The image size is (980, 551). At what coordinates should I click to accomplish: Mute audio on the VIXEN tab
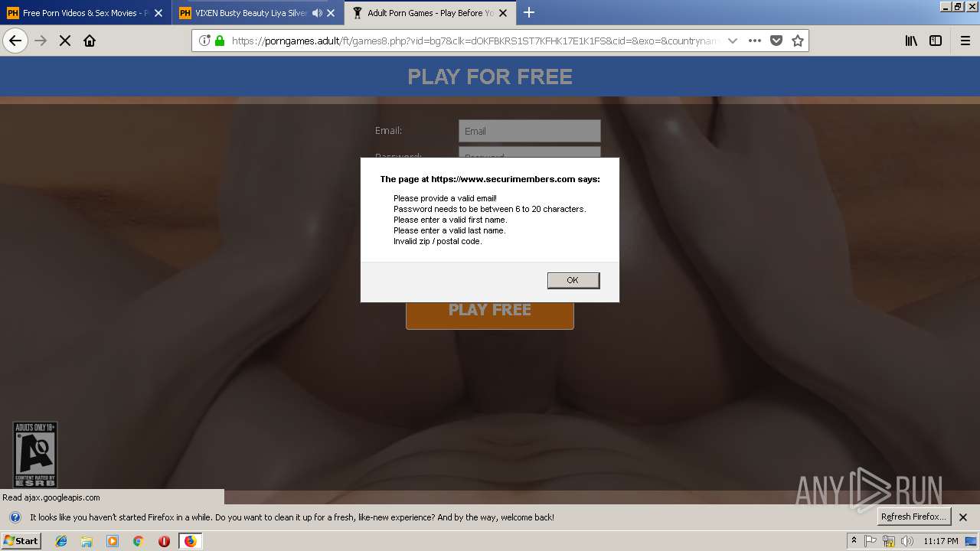click(x=317, y=13)
